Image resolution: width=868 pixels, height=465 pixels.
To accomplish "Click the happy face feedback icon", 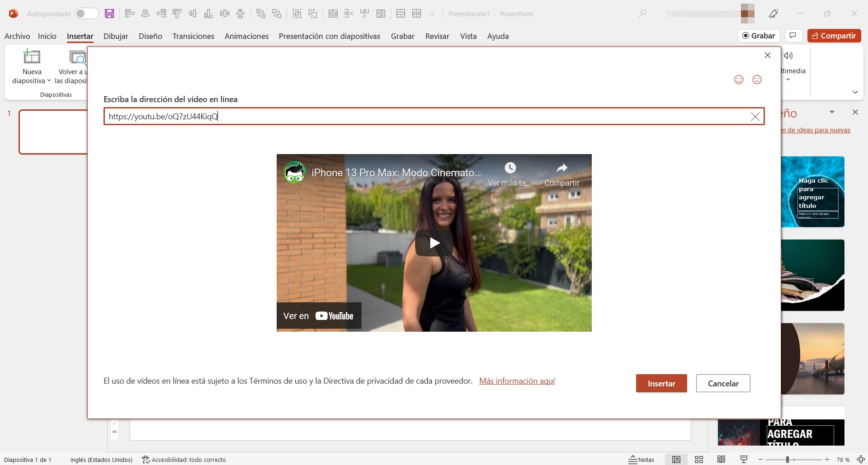I will (x=739, y=80).
